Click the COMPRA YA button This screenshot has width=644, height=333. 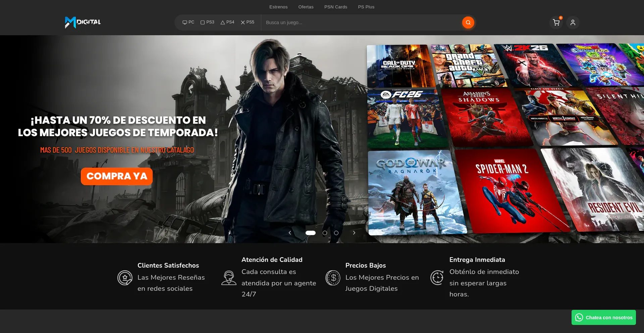pyautogui.click(x=117, y=176)
